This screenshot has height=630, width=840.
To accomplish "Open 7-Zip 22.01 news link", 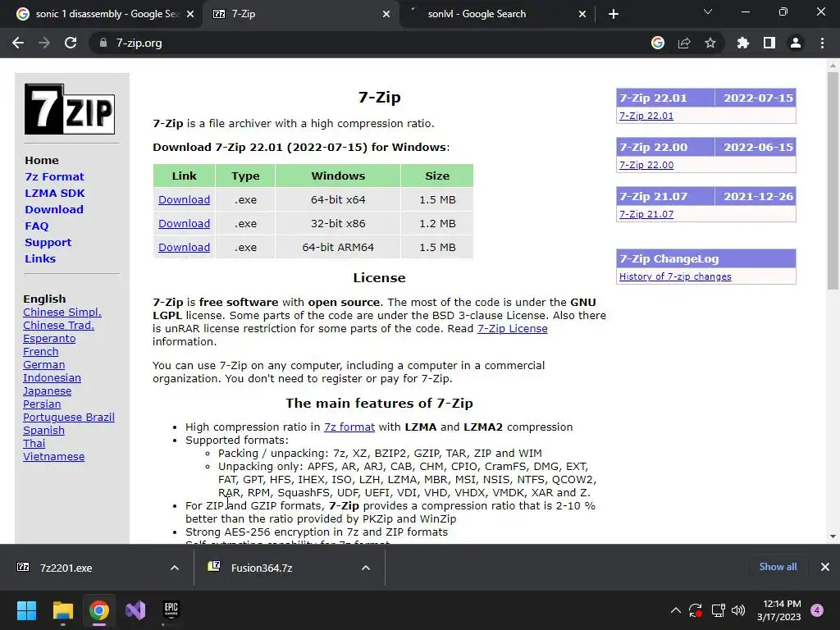I will click(x=646, y=116).
